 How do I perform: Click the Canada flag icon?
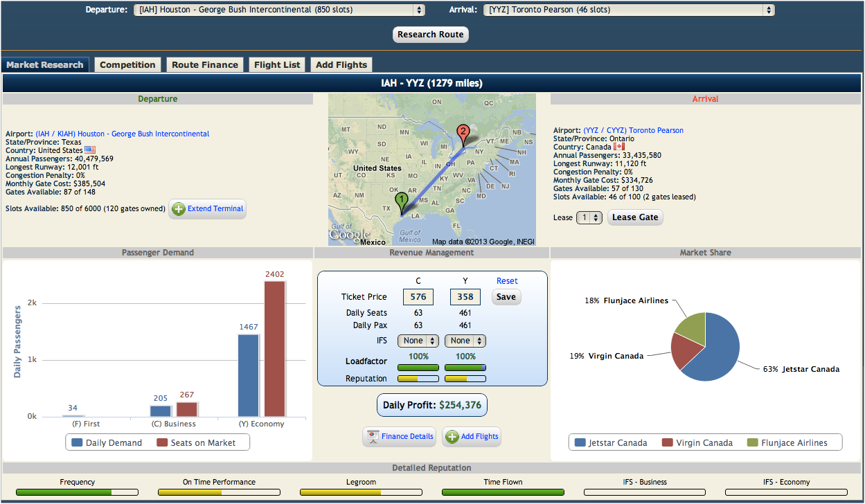coord(619,147)
